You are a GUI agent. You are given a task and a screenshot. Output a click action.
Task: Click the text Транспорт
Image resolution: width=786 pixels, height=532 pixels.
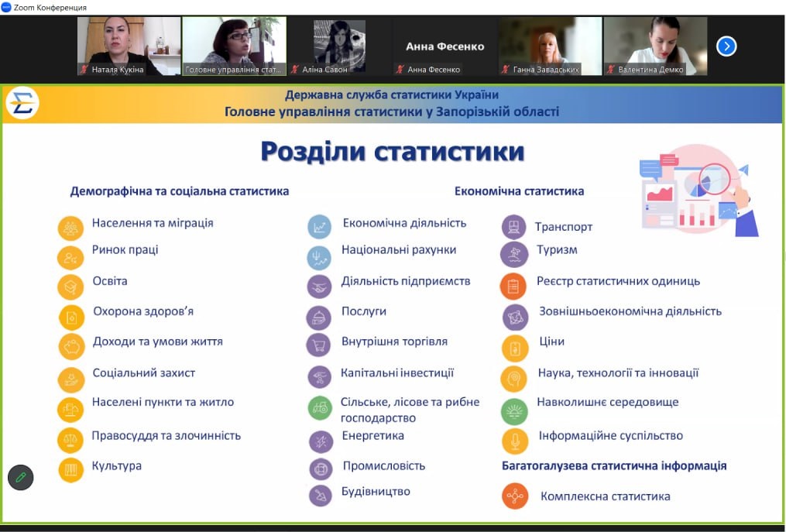(564, 227)
